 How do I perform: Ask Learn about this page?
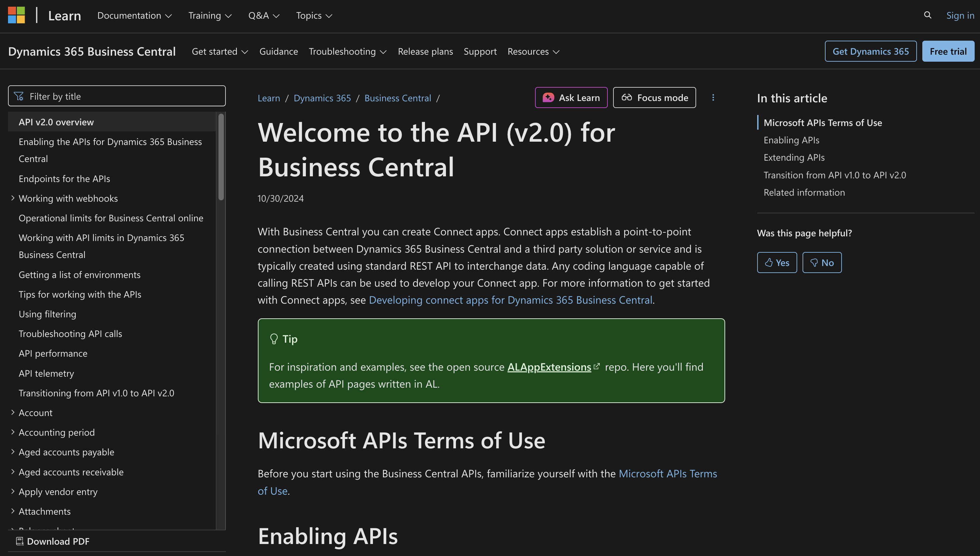tap(571, 98)
